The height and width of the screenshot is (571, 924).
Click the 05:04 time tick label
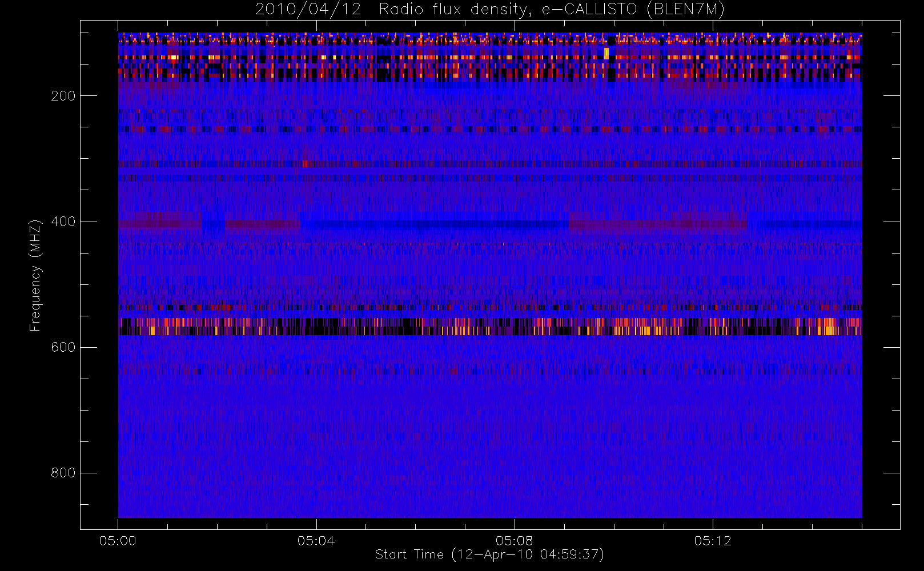click(316, 541)
